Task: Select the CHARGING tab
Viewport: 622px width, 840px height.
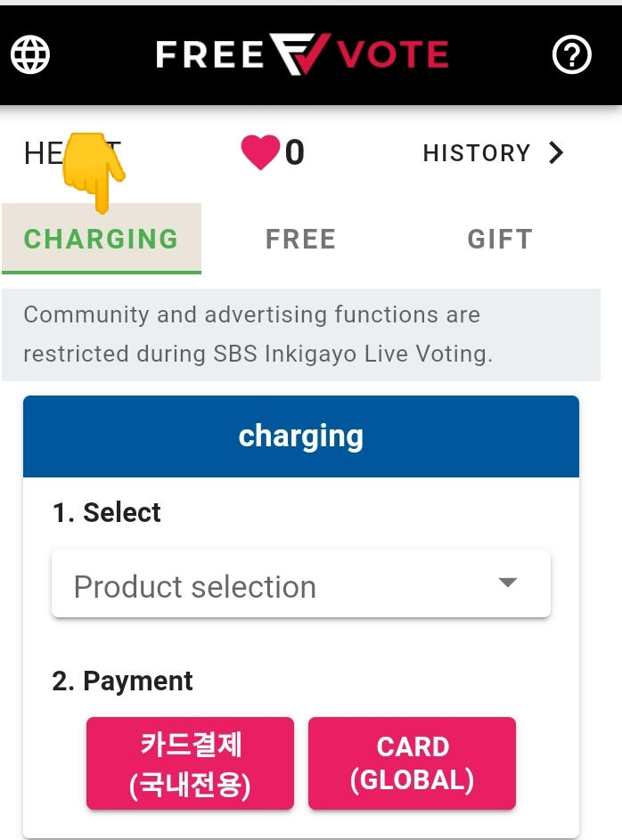Action: (101, 239)
